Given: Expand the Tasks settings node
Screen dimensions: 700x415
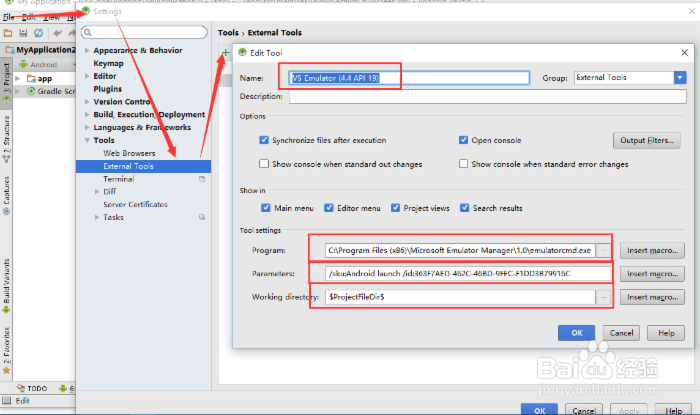Looking at the screenshot, I should pyautogui.click(x=97, y=217).
